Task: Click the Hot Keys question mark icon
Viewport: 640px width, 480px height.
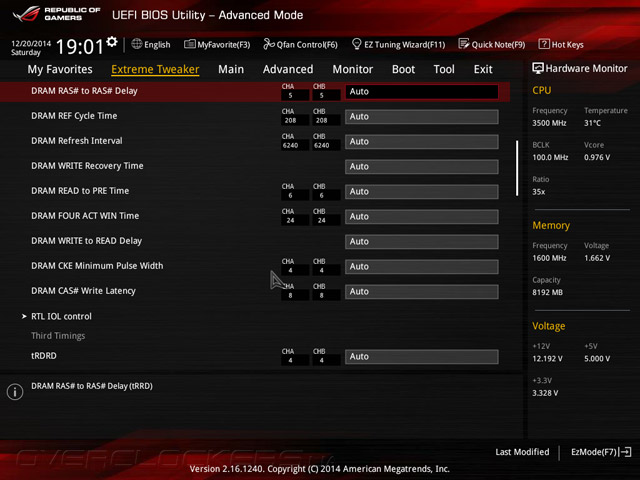Action: (x=544, y=44)
